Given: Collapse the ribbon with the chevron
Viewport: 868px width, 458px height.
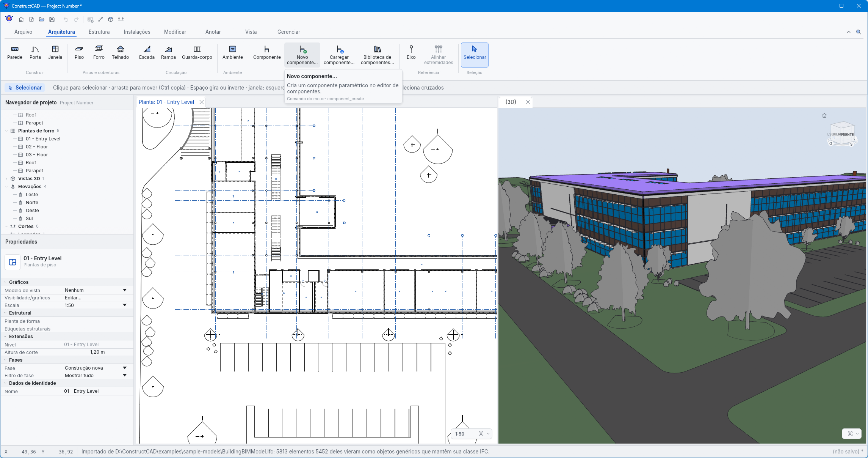Looking at the screenshot, I should click(x=849, y=32).
